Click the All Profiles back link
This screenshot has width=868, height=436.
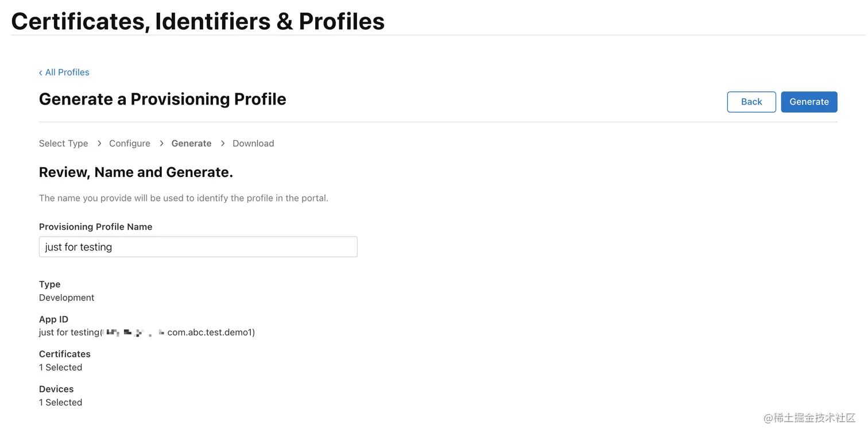pyautogui.click(x=67, y=72)
